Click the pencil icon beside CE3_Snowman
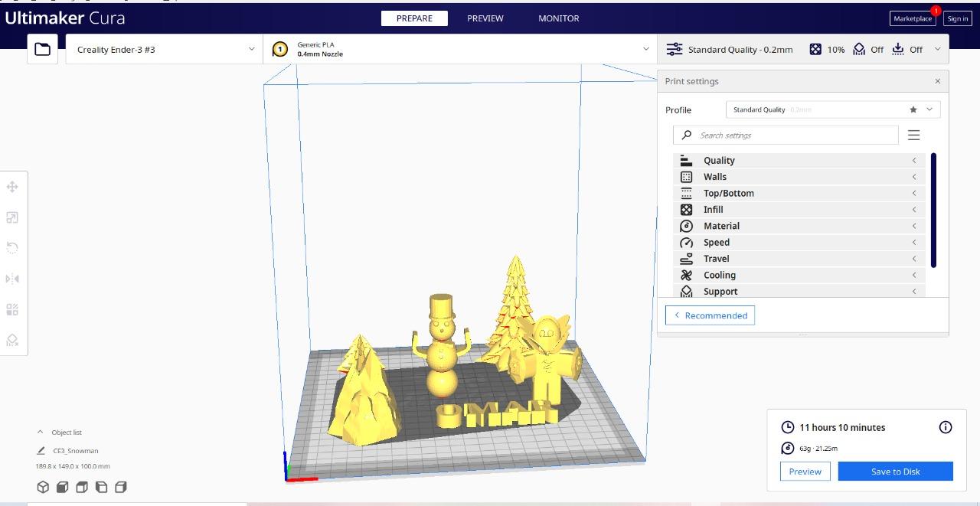The width and height of the screenshot is (980, 506). pyautogui.click(x=41, y=451)
